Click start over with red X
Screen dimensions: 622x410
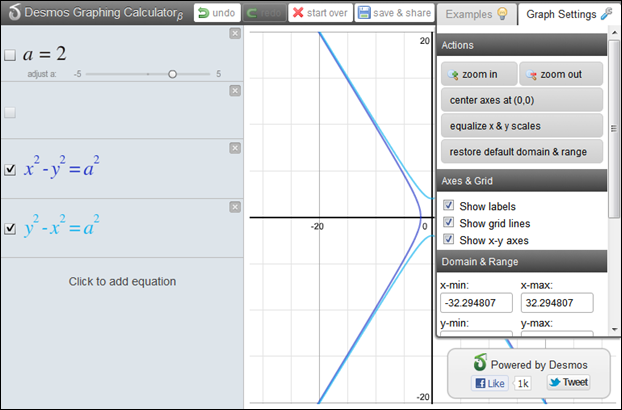pyautogui.click(x=321, y=13)
